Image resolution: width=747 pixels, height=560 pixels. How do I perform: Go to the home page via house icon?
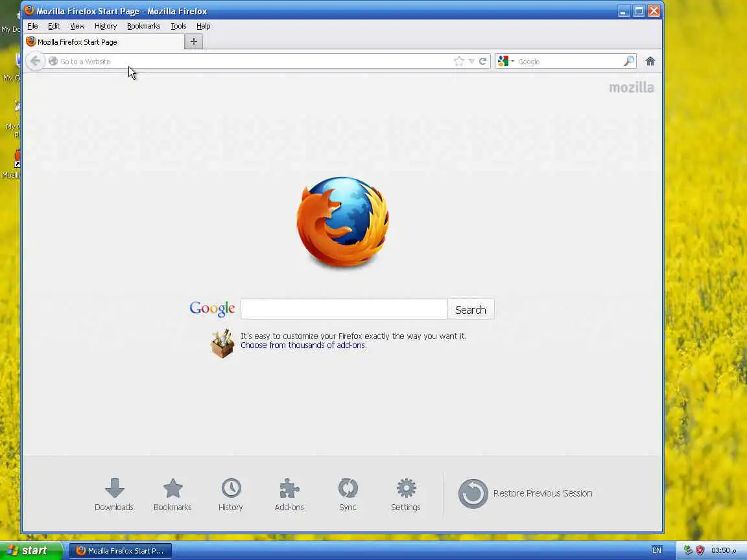pyautogui.click(x=650, y=61)
